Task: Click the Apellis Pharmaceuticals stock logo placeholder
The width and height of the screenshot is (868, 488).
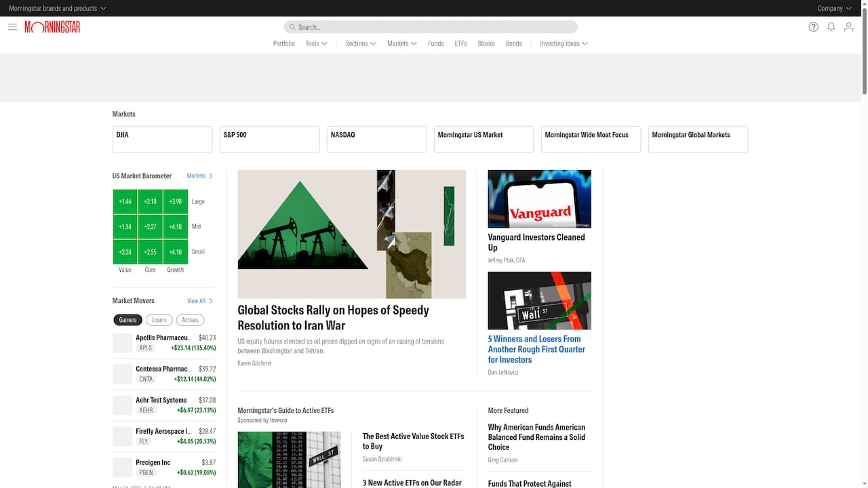Action: click(x=122, y=343)
